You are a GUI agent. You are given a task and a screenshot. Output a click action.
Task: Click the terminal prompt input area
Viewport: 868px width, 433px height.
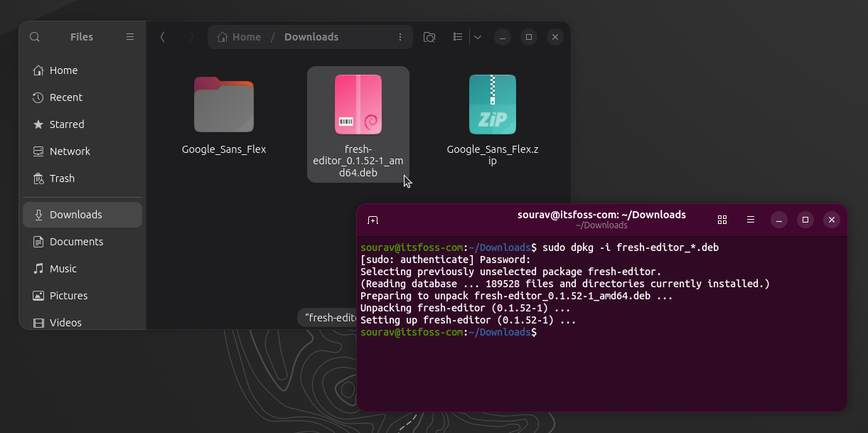(569, 332)
